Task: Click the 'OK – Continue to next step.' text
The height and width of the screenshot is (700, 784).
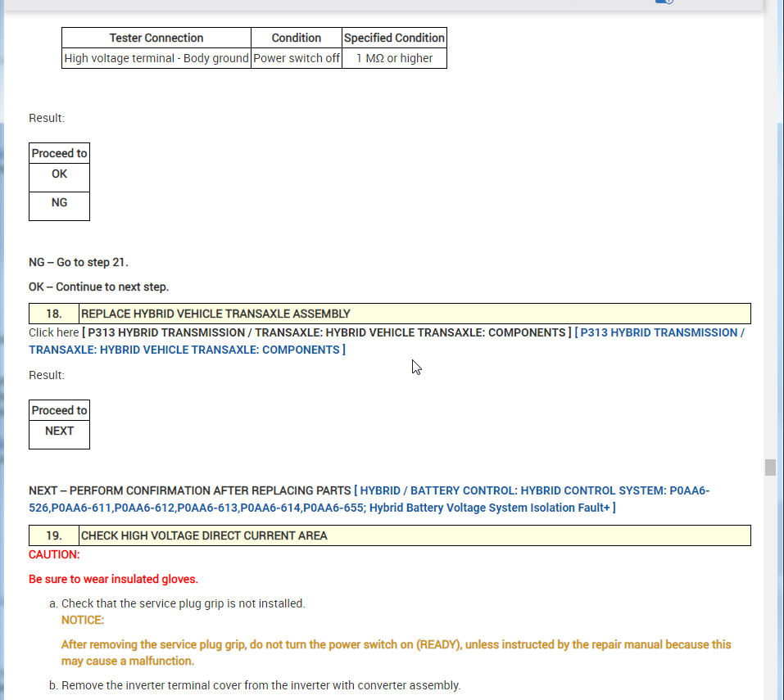Action: click(x=98, y=287)
